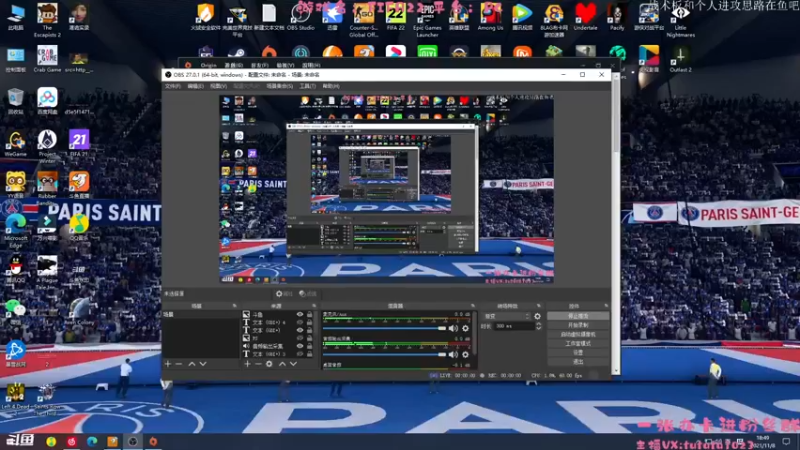
Task: Add a new source with the plus button
Action: 247,364
